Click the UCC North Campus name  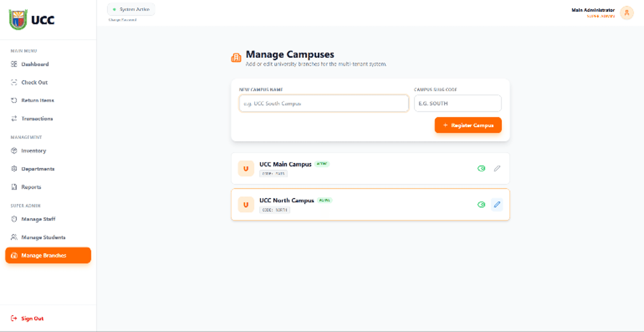tap(287, 200)
